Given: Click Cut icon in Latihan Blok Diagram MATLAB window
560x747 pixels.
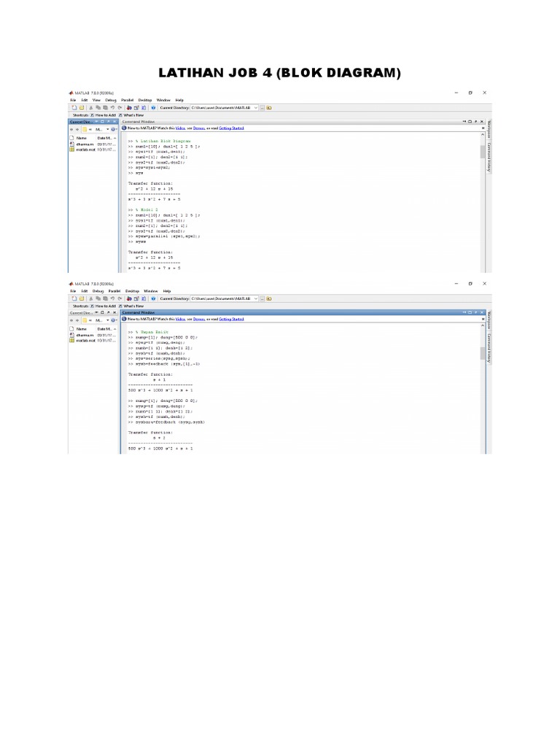Looking at the screenshot, I should [91, 108].
